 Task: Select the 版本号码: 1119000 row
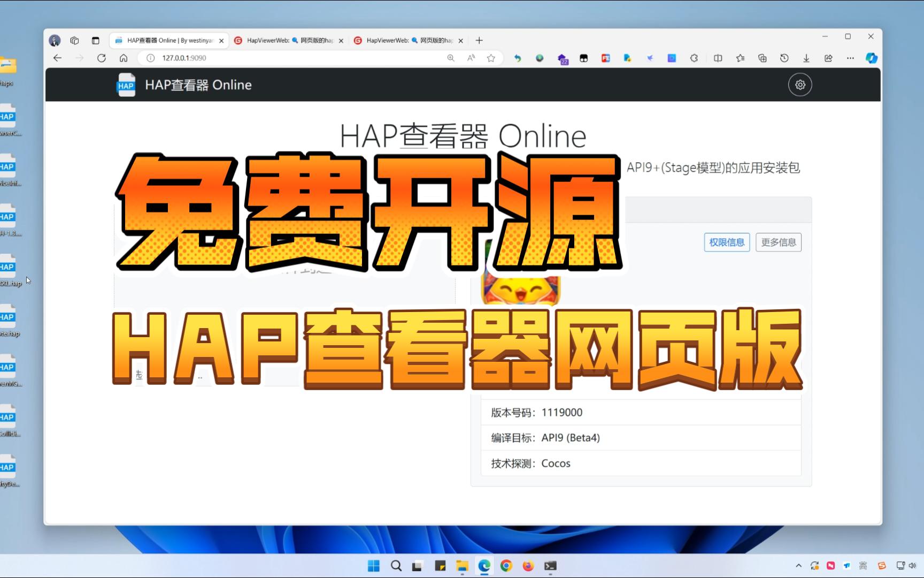pyautogui.click(x=641, y=413)
